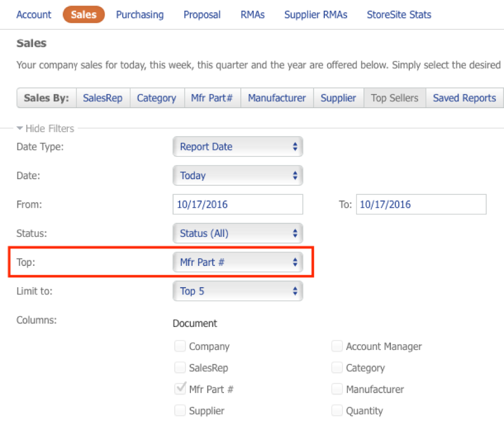Open Saved Reports
This screenshot has height=421, width=504.
[x=464, y=98]
